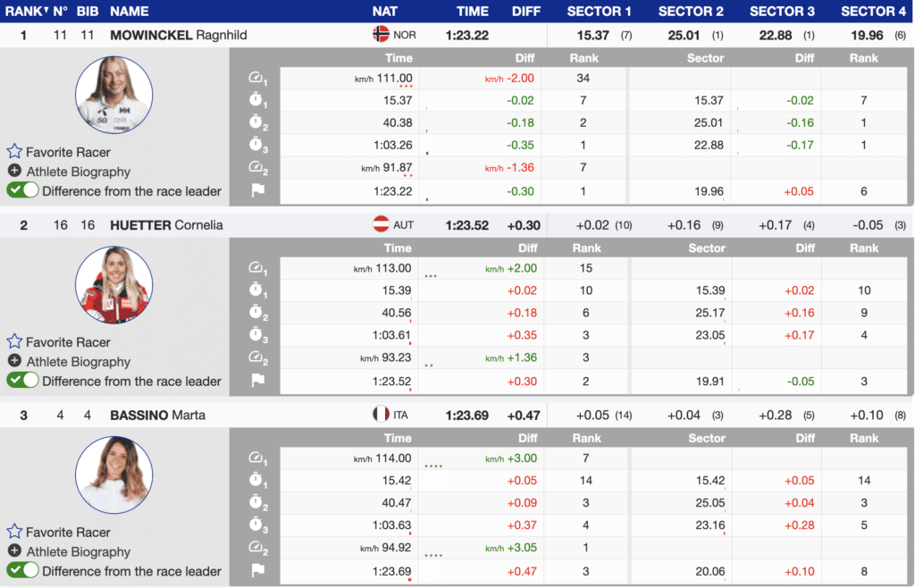This screenshot has width=915, height=588.
Task: Click the plus icon beside Bassino's Athlete Biography
Action: 14,551
